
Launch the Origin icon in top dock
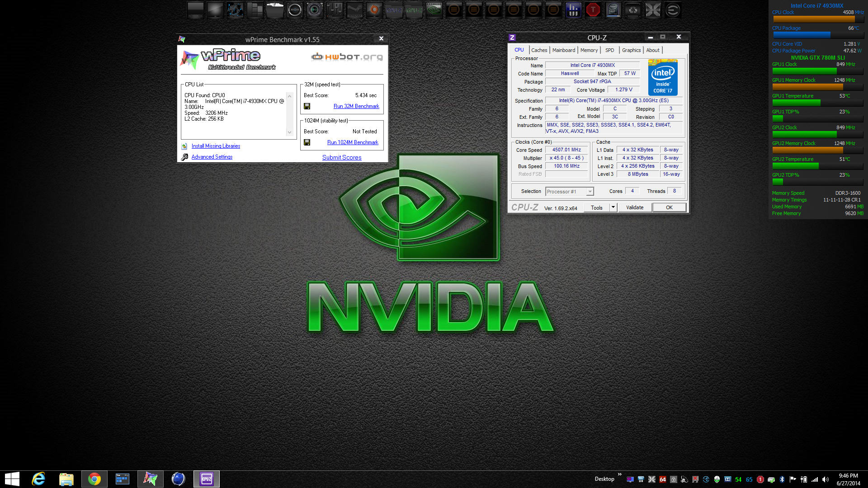374,10
